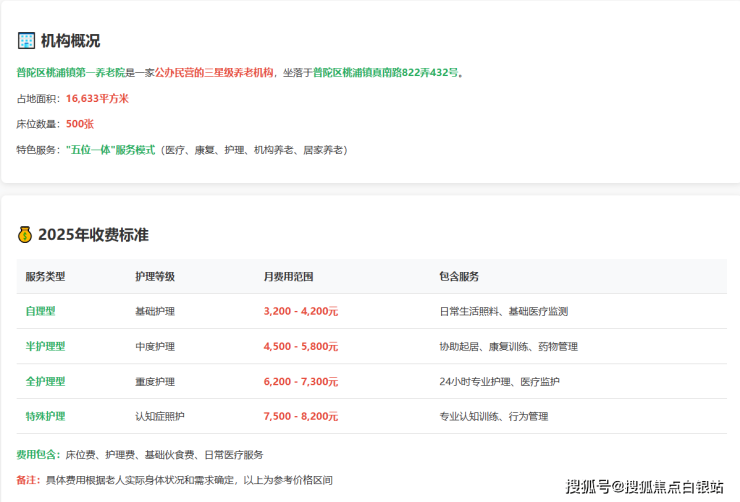Click the building icon beside 机构概况

[26, 41]
